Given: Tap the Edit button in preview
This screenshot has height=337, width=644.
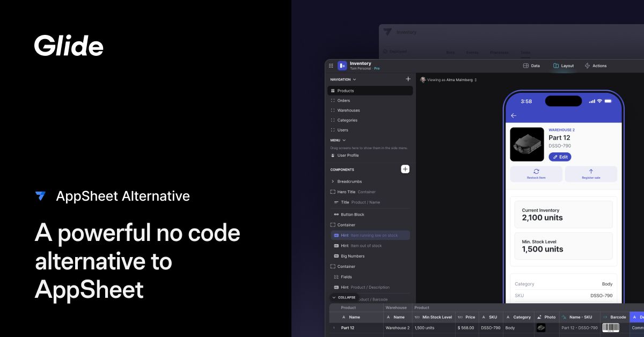Looking at the screenshot, I should pos(560,157).
